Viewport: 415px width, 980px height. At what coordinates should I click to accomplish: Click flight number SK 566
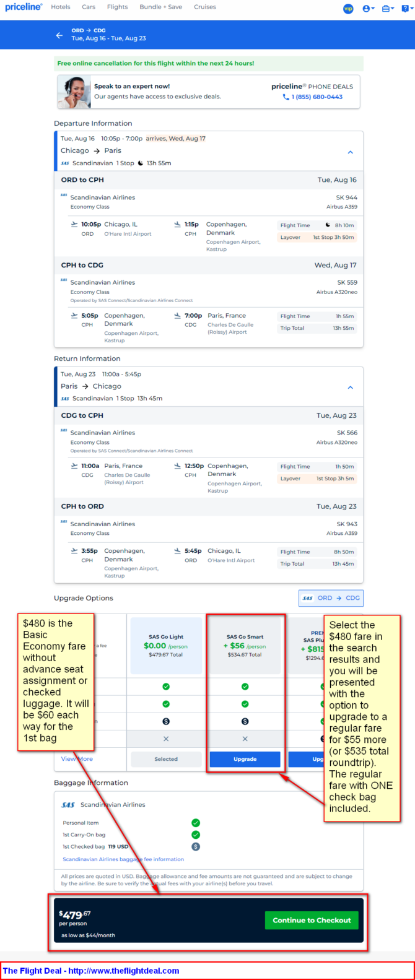(x=347, y=433)
